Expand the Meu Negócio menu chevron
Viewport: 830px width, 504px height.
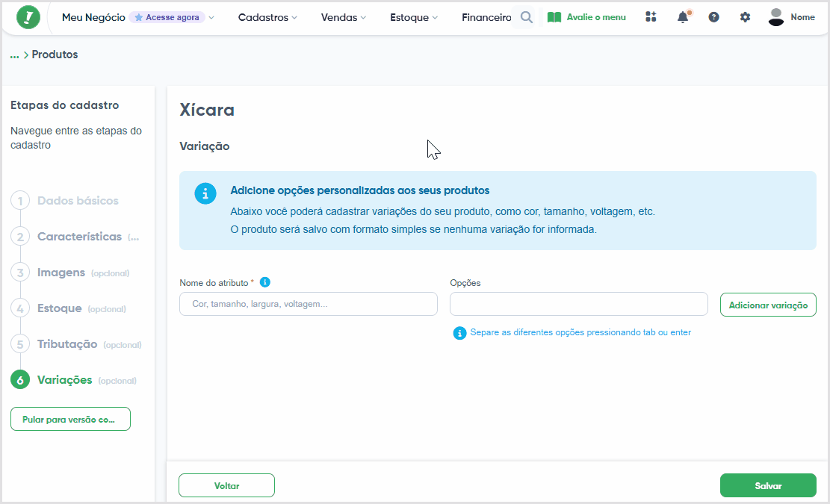point(211,17)
